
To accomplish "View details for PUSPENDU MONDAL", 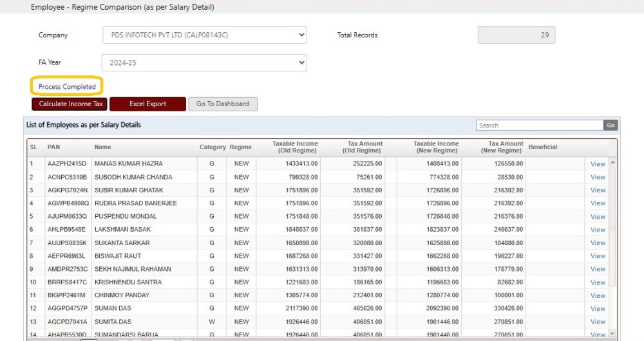I will point(598,216).
